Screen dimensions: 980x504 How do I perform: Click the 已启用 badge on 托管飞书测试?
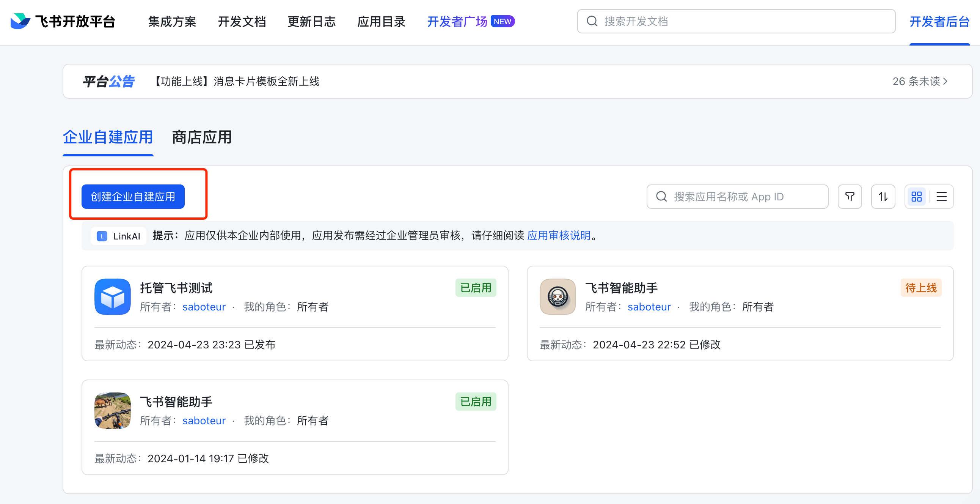click(476, 288)
